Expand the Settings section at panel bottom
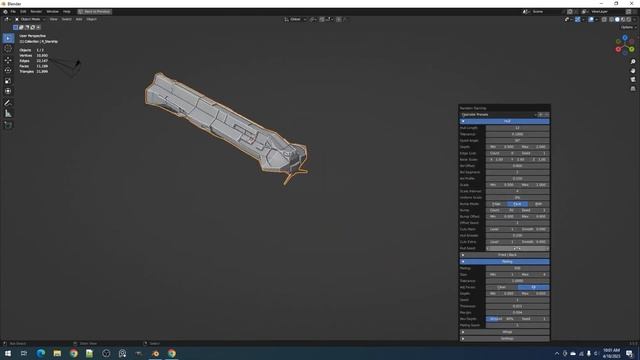Image resolution: width=640 pixels, height=360 pixels. pyautogui.click(x=504, y=339)
